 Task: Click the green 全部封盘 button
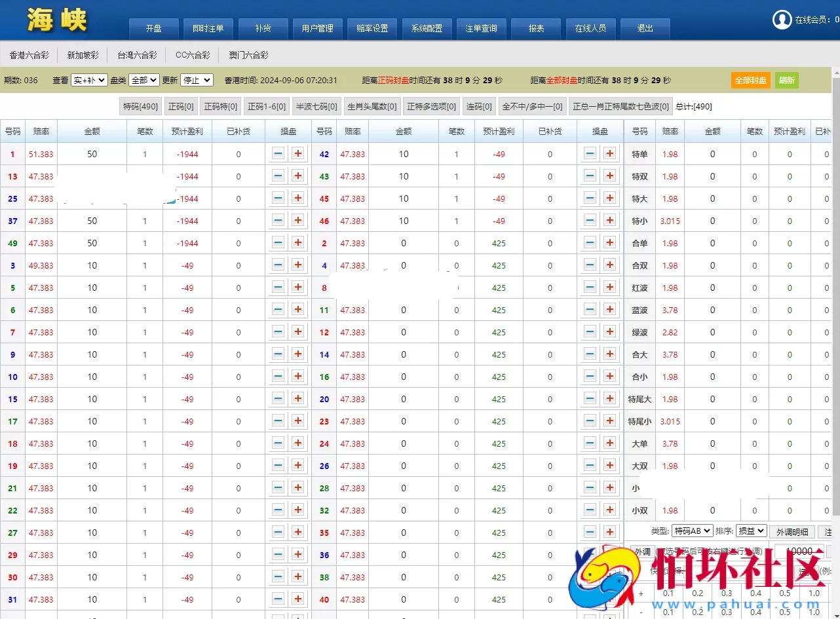pos(750,80)
